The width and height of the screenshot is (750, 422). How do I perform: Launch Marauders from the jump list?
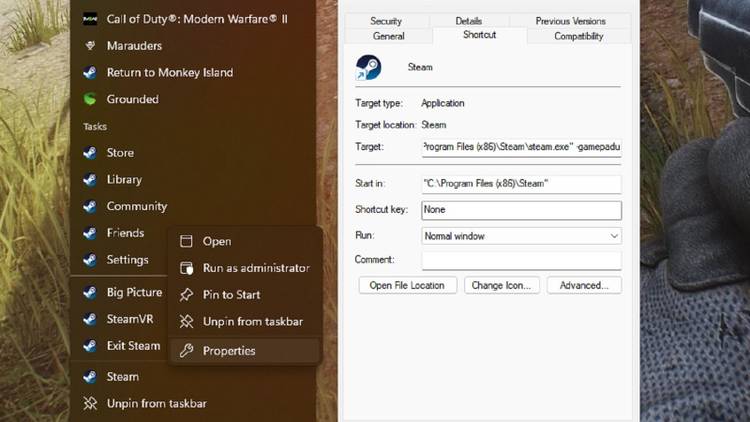coord(193,46)
